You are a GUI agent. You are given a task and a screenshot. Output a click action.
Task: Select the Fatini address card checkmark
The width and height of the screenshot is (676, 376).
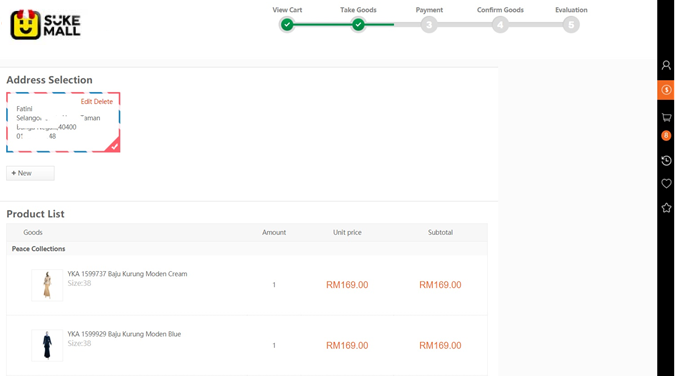click(113, 146)
